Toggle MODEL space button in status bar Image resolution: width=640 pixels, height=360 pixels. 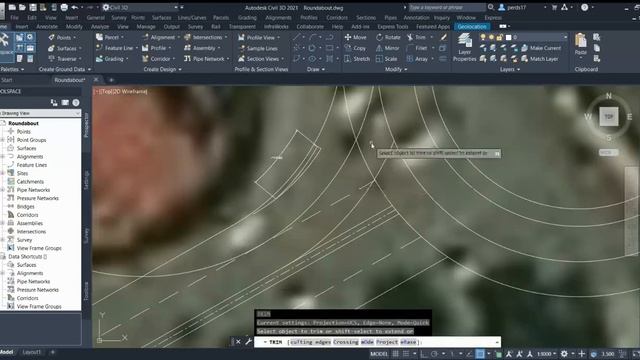click(379, 354)
